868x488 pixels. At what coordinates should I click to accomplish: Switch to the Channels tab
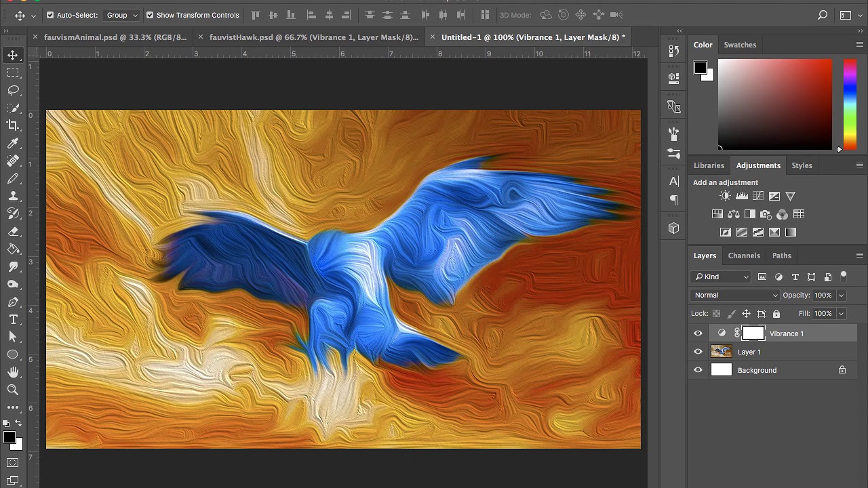click(744, 256)
